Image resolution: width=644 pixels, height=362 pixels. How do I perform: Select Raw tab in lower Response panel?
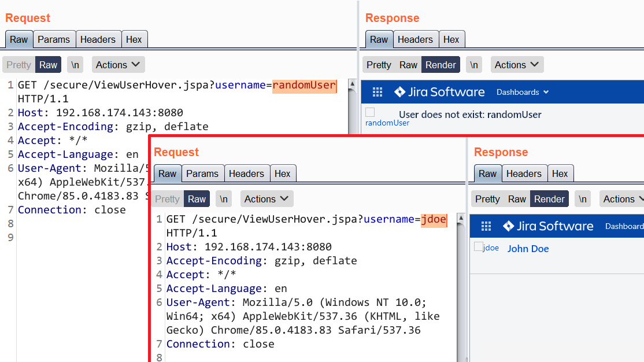(487, 174)
